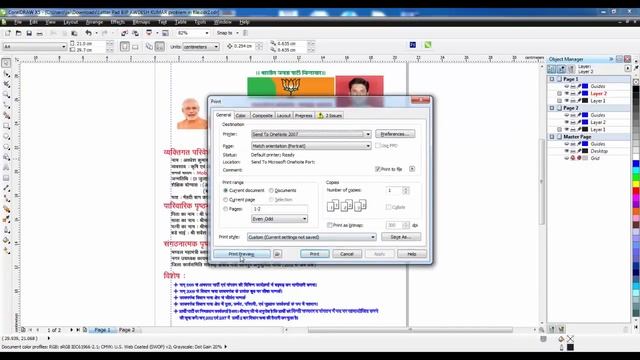Click the blue color swatch of Page 1 Guides

pos(585,86)
